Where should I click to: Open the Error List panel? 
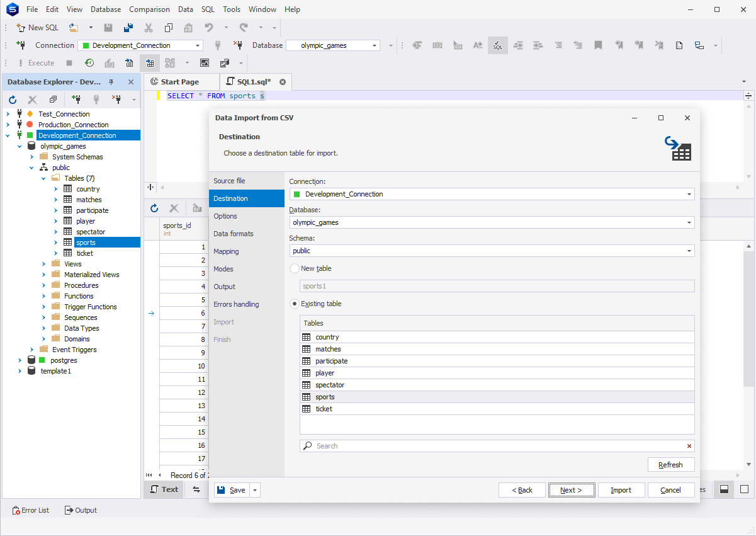[30, 510]
